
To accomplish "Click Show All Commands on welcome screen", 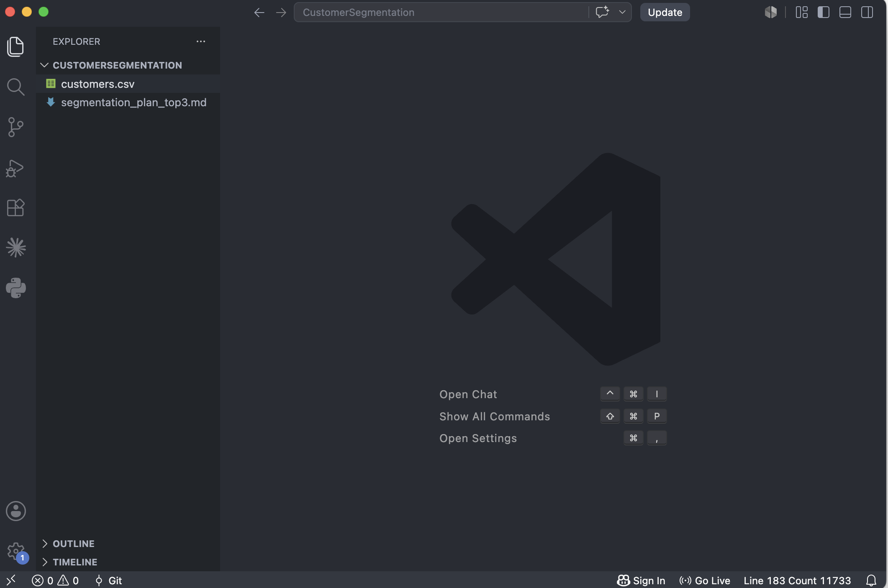I will point(495,417).
